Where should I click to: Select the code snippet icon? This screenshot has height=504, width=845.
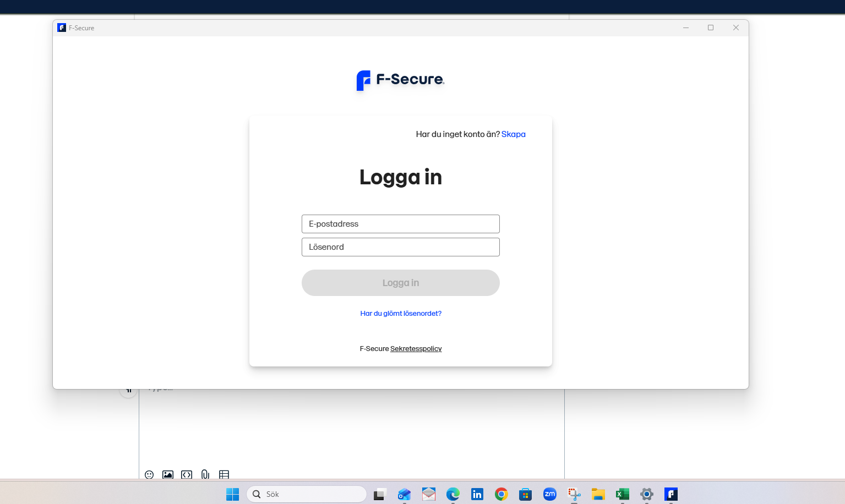point(187,474)
